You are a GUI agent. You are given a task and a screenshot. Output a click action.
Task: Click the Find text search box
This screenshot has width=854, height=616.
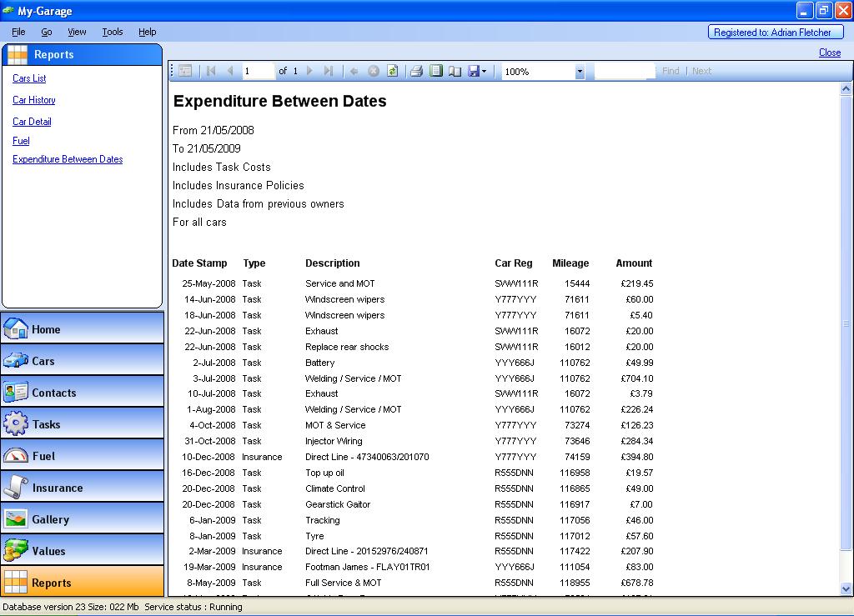coord(625,72)
